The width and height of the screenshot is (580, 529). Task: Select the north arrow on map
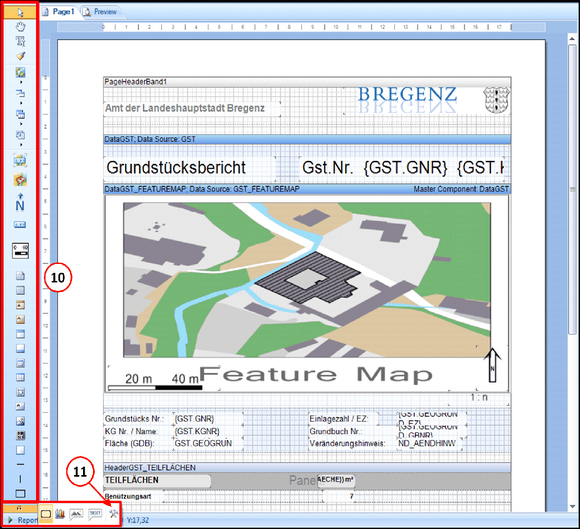[x=492, y=365]
